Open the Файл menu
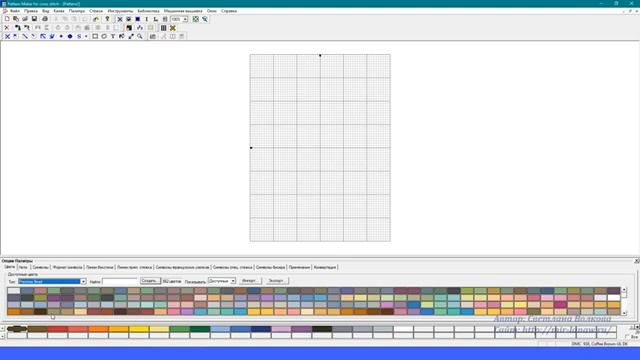 tap(15, 11)
